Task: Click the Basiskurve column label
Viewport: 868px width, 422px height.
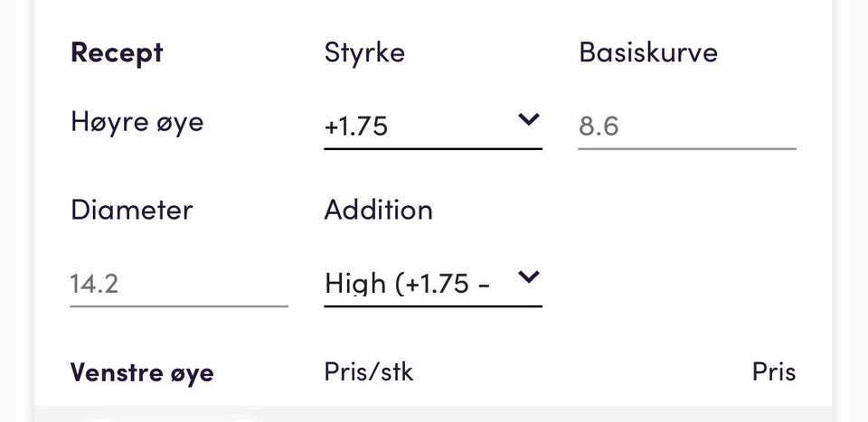Action: pos(648,52)
